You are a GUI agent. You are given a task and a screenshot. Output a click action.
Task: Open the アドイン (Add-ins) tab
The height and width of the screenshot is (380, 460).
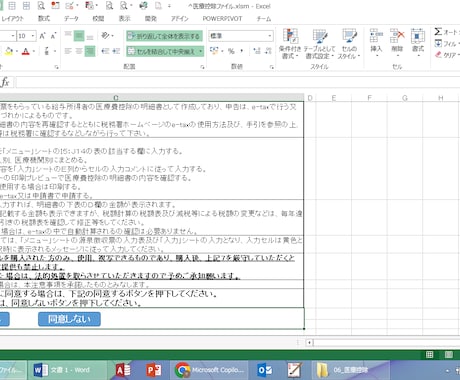[x=179, y=19]
